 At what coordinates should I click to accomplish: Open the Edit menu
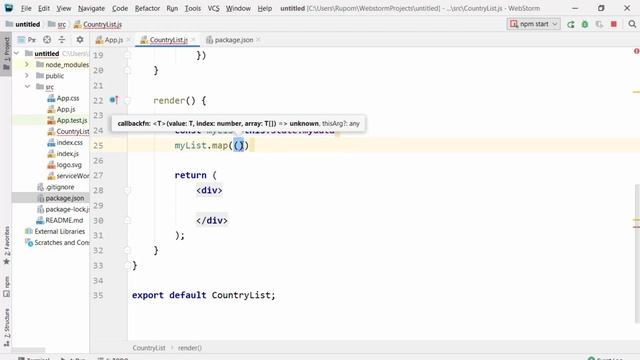(x=44, y=8)
